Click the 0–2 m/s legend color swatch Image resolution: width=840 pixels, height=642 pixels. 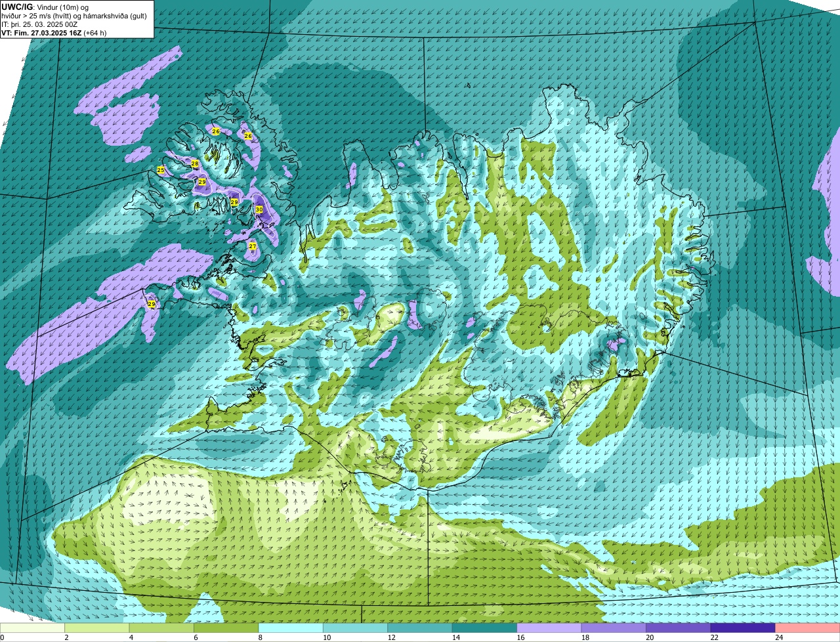pos(33,628)
